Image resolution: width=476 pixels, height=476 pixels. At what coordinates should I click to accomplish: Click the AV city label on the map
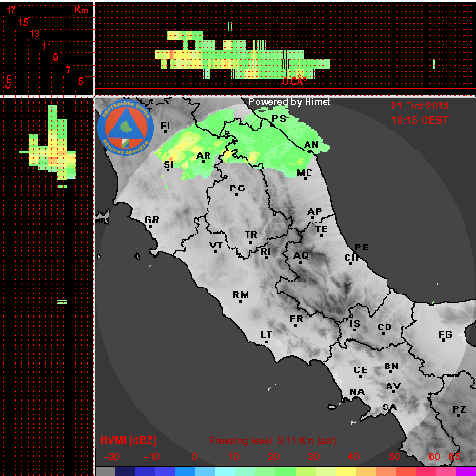tap(393, 387)
